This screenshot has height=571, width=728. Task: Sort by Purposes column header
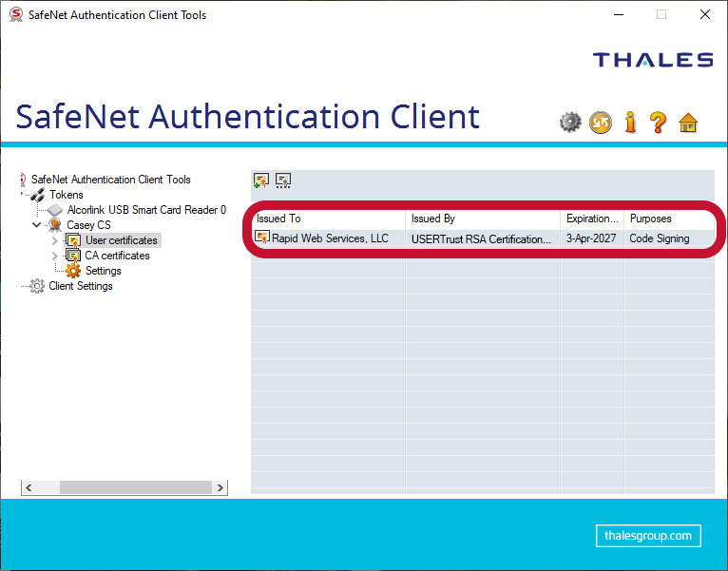coord(669,219)
